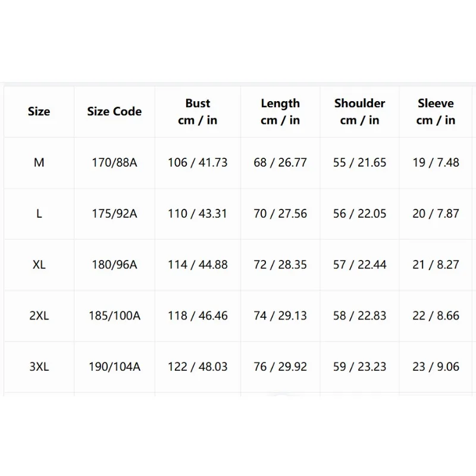The height and width of the screenshot is (476, 476).
Task: Select the Length cm / in header
Action: coord(280,112)
